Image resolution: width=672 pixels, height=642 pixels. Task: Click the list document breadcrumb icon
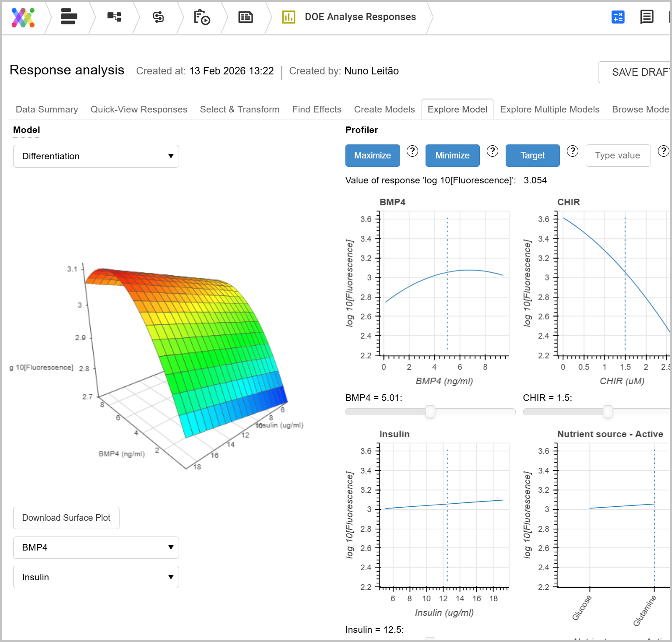(245, 17)
